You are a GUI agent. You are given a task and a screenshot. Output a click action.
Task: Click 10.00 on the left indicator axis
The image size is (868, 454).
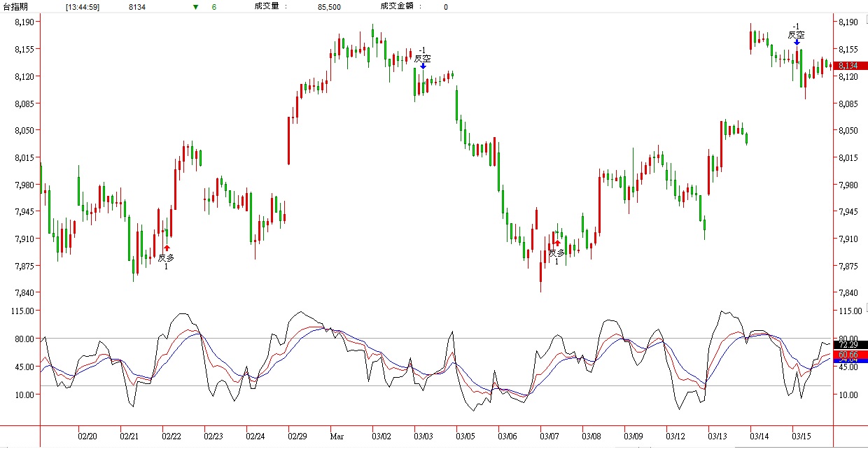point(25,395)
